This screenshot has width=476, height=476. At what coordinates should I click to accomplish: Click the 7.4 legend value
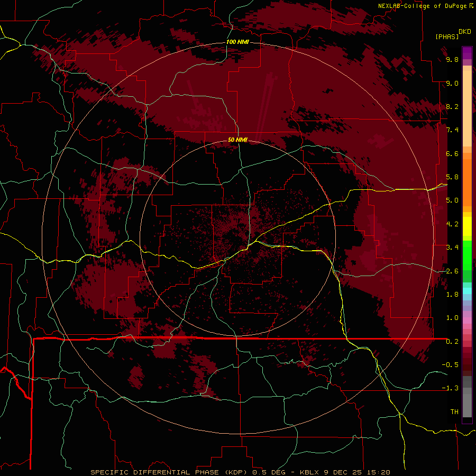(x=452, y=130)
